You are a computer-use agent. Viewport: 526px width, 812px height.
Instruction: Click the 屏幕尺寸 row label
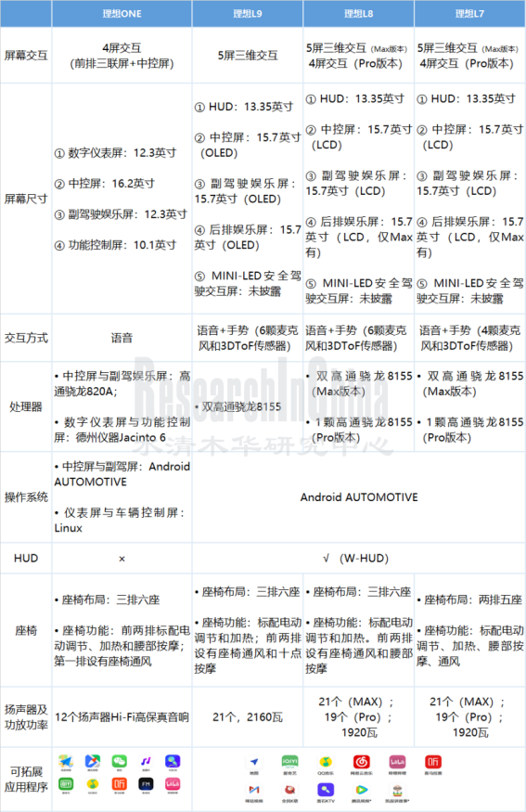26,199
